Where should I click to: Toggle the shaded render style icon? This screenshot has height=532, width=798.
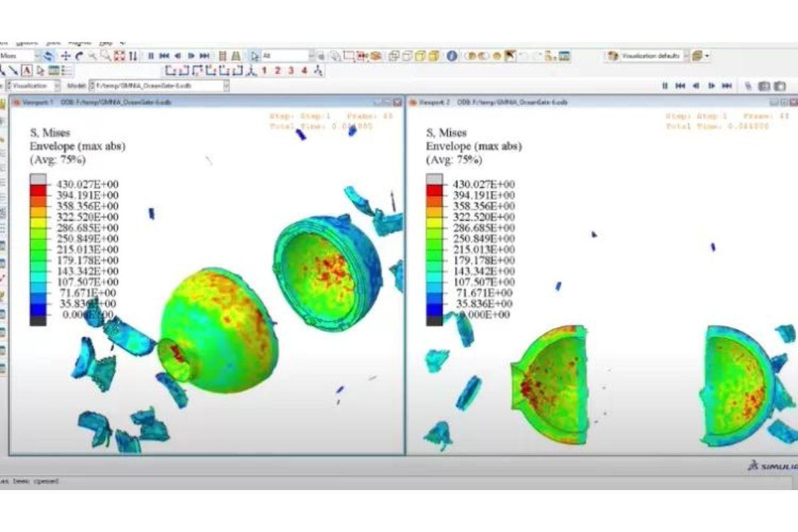coord(434,57)
